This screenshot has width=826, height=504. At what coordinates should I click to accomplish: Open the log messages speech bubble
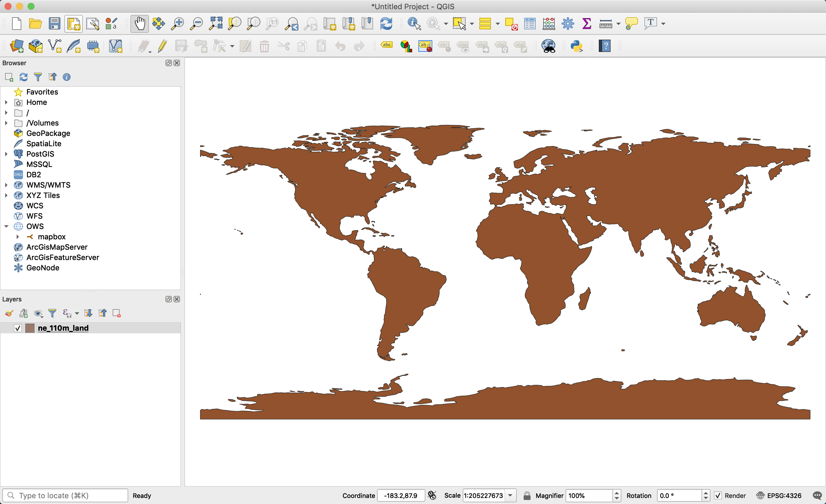pyautogui.click(x=817, y=496)
